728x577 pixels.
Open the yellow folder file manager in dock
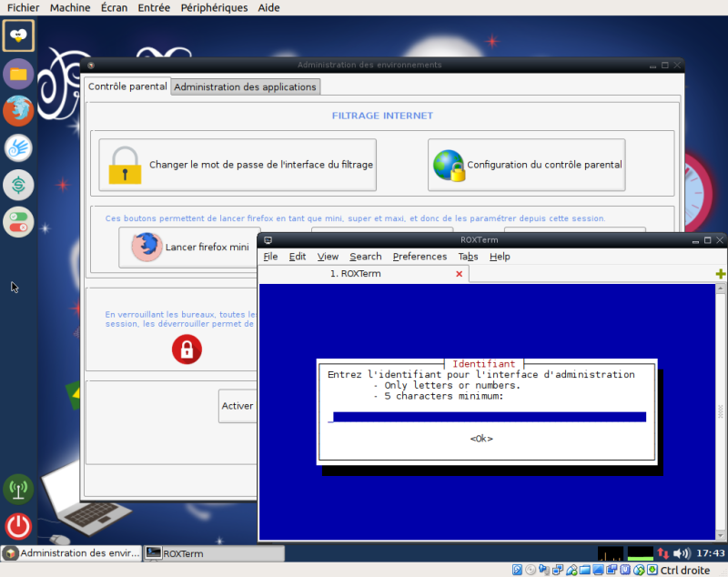(x=18, y=74)
